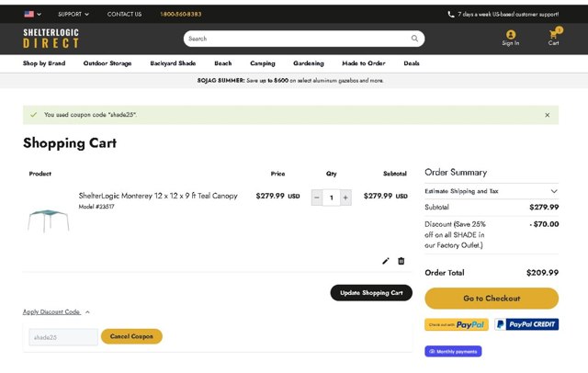Expand Estimate Shipping and Tax section
This screenshot has width=588, height=373.
[492, 191]
